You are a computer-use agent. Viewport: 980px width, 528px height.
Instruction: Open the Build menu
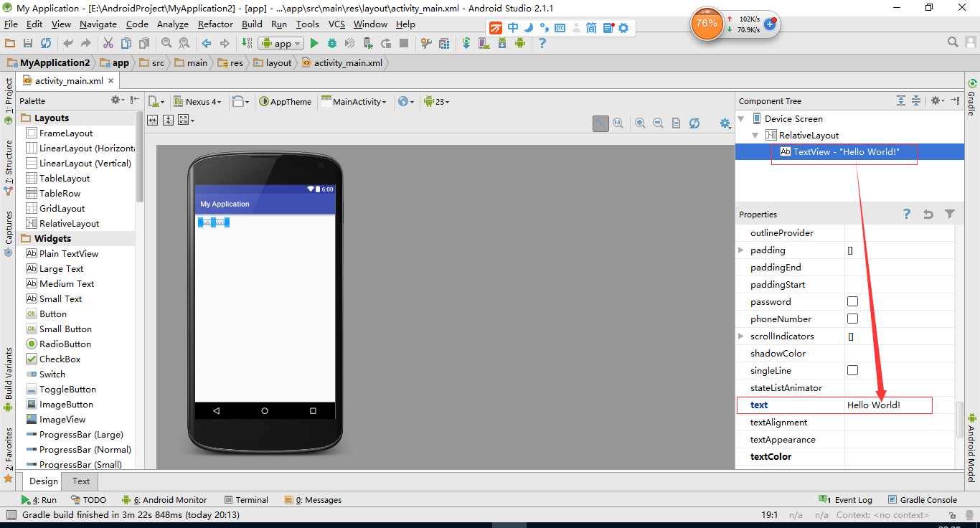[252, 24]
